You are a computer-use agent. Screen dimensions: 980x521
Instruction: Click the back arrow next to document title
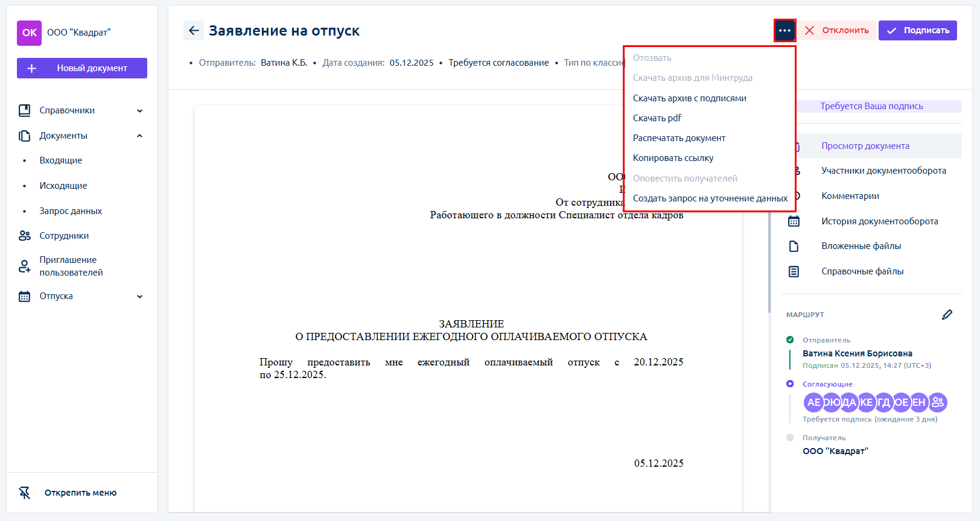(x=194, y=31)
